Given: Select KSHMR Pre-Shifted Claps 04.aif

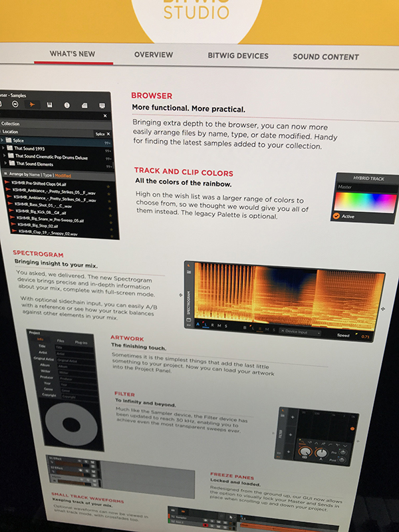Looking at the screenshot, I should (39, 184).
